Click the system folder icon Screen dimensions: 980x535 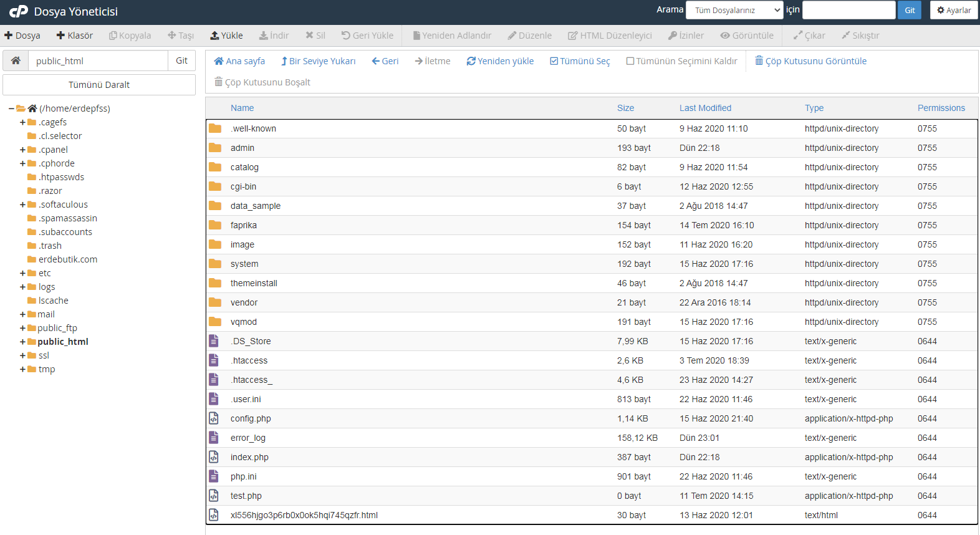pos(215,264)
